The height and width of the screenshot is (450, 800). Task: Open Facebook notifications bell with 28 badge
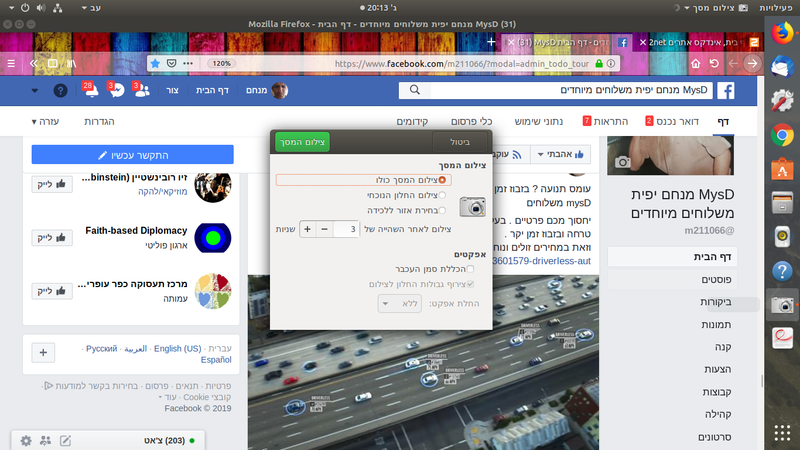tap(91, 90)
